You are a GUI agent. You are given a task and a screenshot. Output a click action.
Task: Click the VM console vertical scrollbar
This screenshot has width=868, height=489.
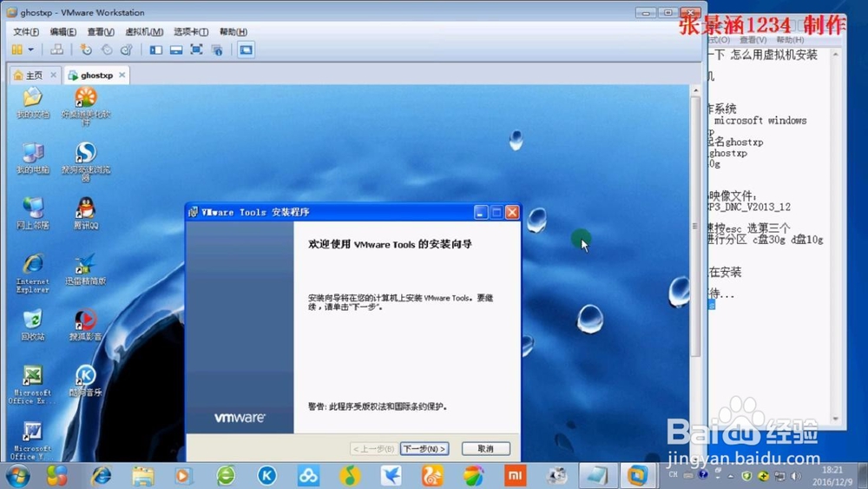pyautogui.click(x=695, y=227)
